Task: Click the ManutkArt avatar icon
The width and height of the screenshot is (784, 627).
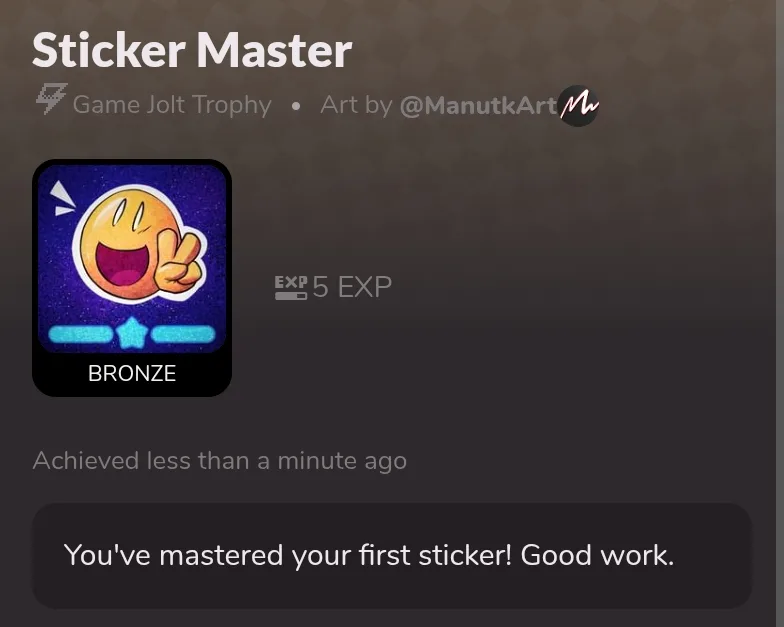Action: coord(578,106)
